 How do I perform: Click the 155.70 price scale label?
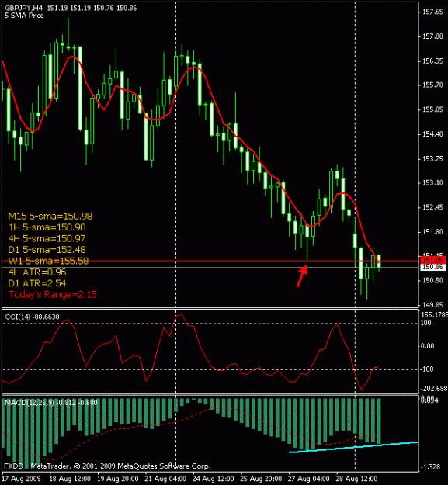(x=432, y=85)
